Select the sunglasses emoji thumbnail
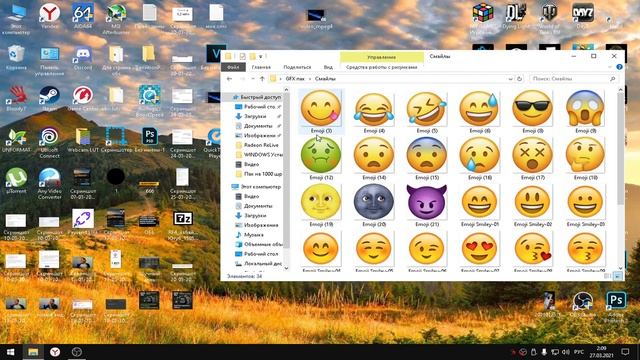The height and width of the screenshot is (360, 640). pos(532,108)
